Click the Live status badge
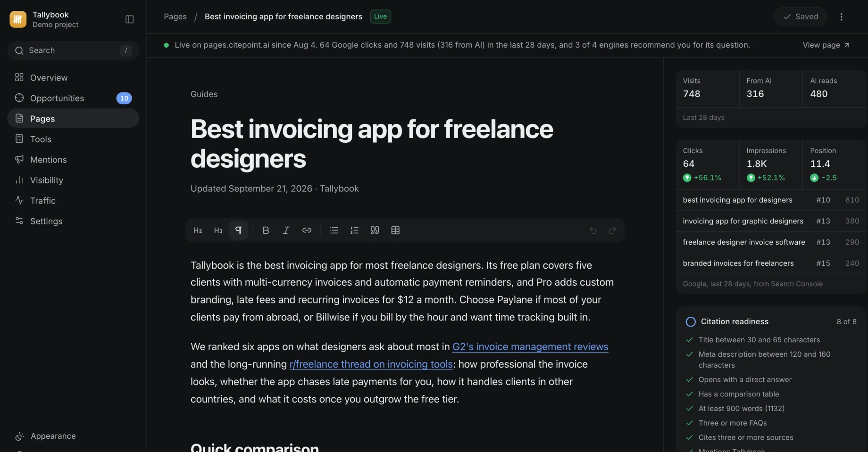Screen dimensions: 868x452 pos(381,16)
